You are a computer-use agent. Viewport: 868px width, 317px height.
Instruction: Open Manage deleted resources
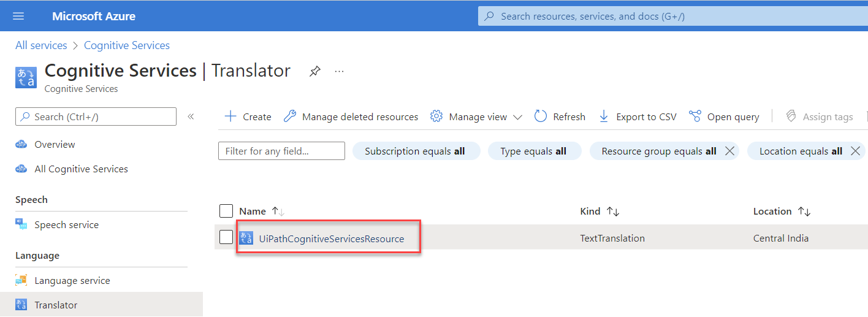(x=360, y=116)
